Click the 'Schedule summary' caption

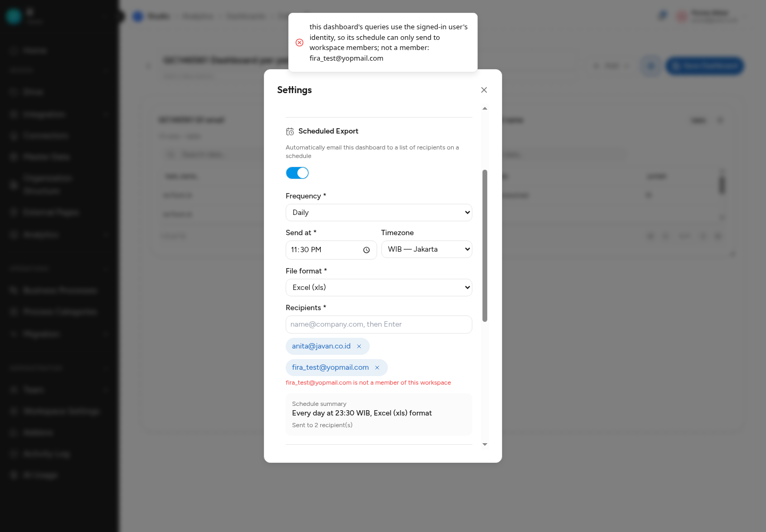(319, 404)
